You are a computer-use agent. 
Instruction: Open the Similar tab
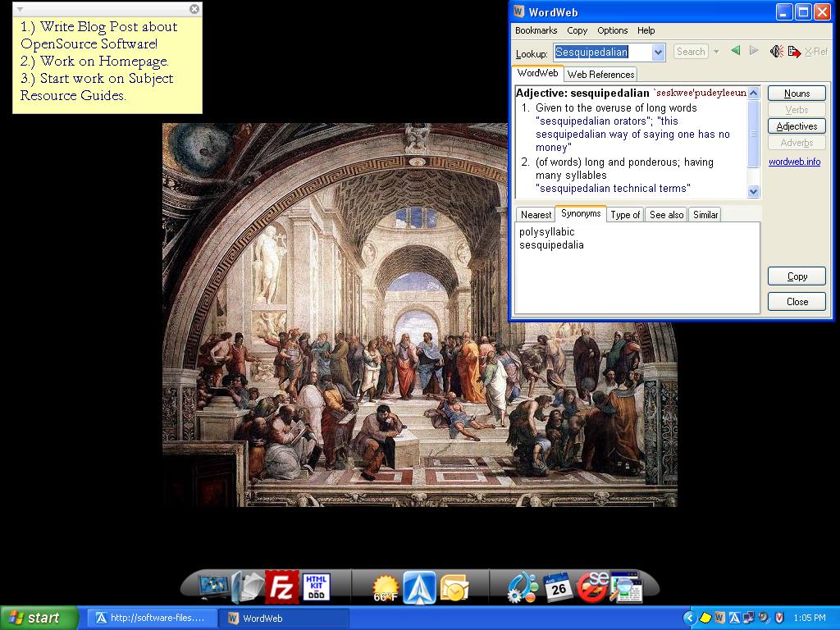(x=705, y=215)
